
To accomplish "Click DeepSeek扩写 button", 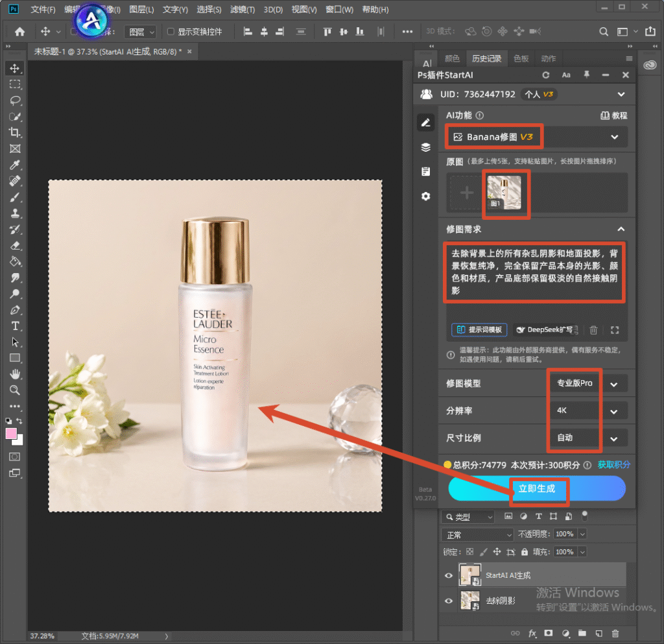I will click(x=546, y=330).
